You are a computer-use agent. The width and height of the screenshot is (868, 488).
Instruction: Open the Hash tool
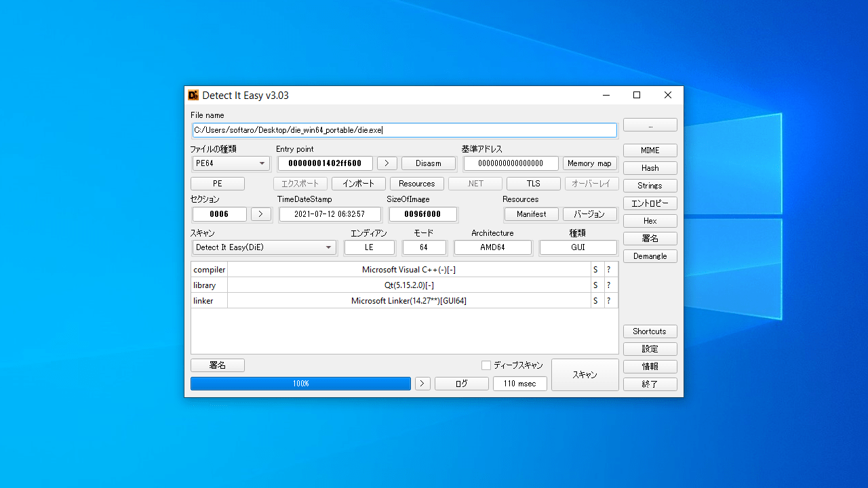pyautogui.click(x=650, y=168)
